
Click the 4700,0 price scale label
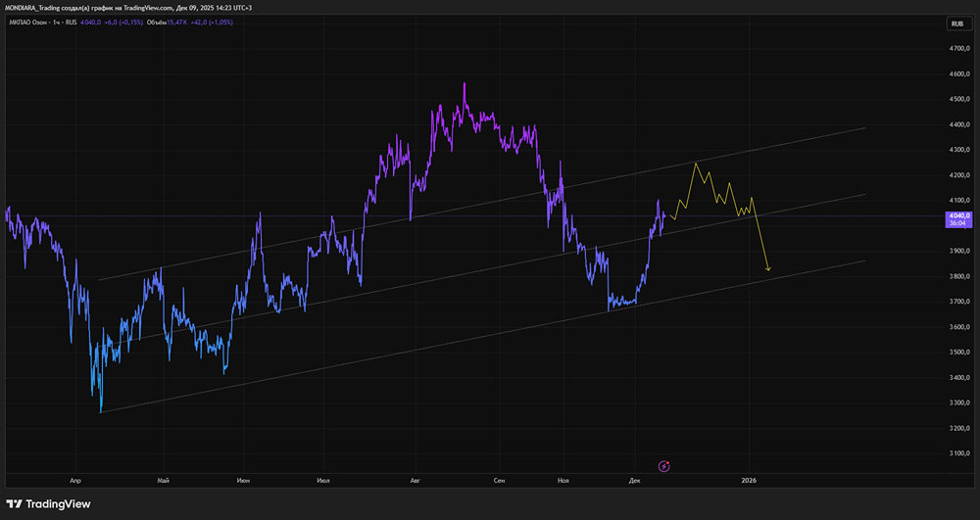click(x=958, y=48)
